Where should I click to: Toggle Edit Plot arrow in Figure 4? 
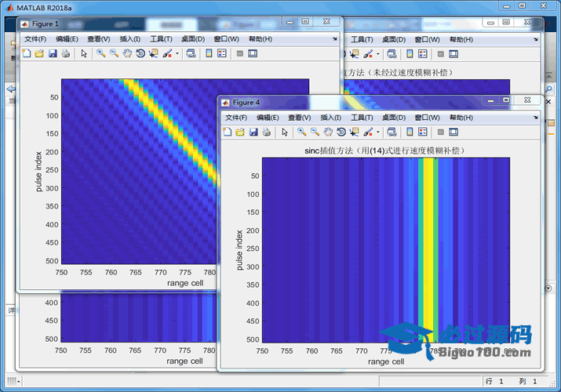point(284,132)
